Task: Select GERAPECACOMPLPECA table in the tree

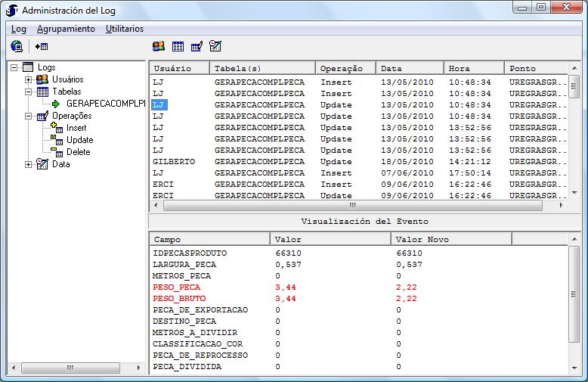Action: click(x=105, y=104)
